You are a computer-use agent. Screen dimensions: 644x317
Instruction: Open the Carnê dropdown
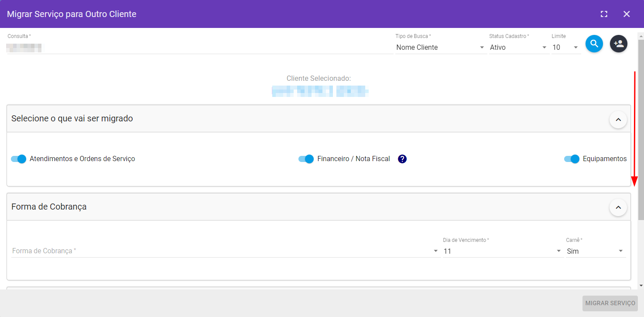coord(596,251)
